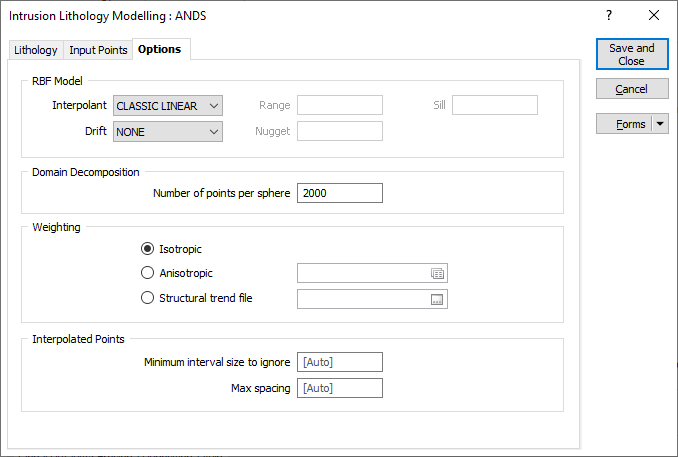Browse for a structural trend file

[x=437, y=299]
